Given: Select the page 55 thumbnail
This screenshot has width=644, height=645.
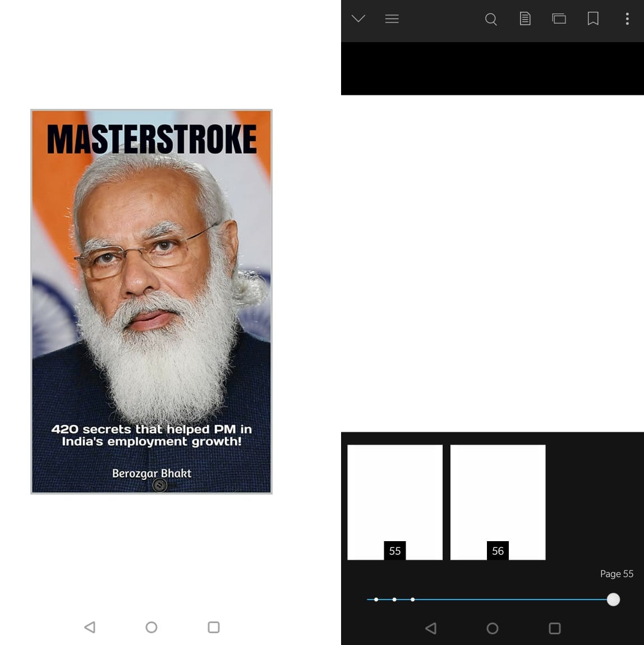Looking at the screenshot, I should (x=395, y=502).
